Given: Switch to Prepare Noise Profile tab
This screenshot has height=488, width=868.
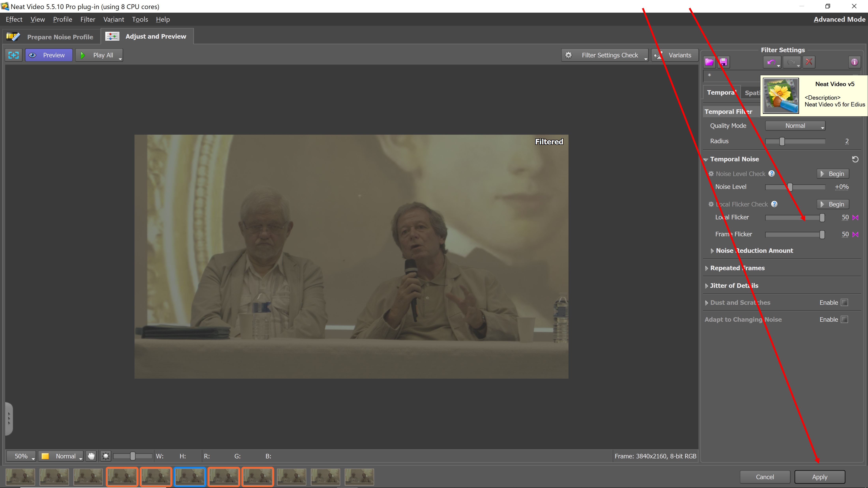Looking at the screenshot, I should point(60,37).
